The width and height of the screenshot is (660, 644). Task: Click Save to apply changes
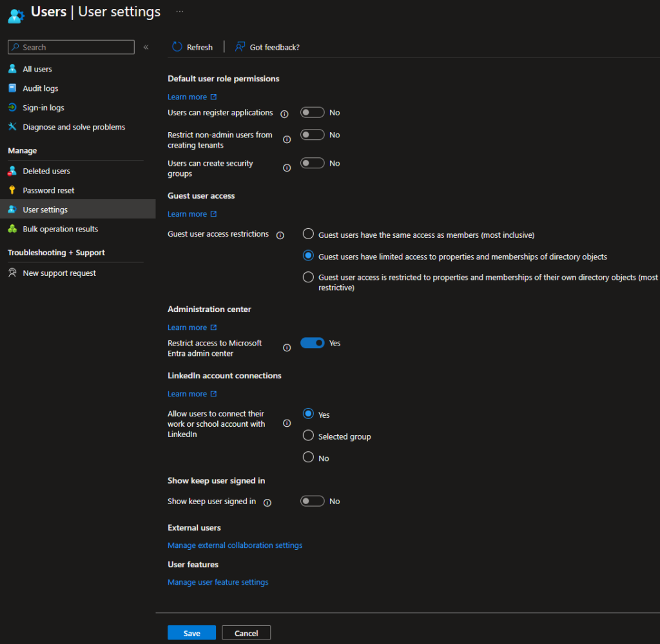[x=191, y=632]
